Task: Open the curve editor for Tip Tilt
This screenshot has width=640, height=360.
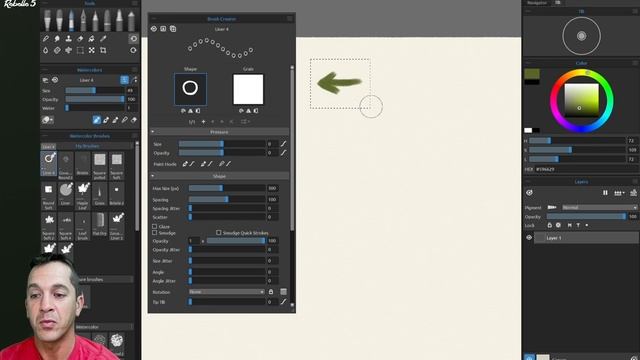Action: pyautogui.click(x=283, y=302)
